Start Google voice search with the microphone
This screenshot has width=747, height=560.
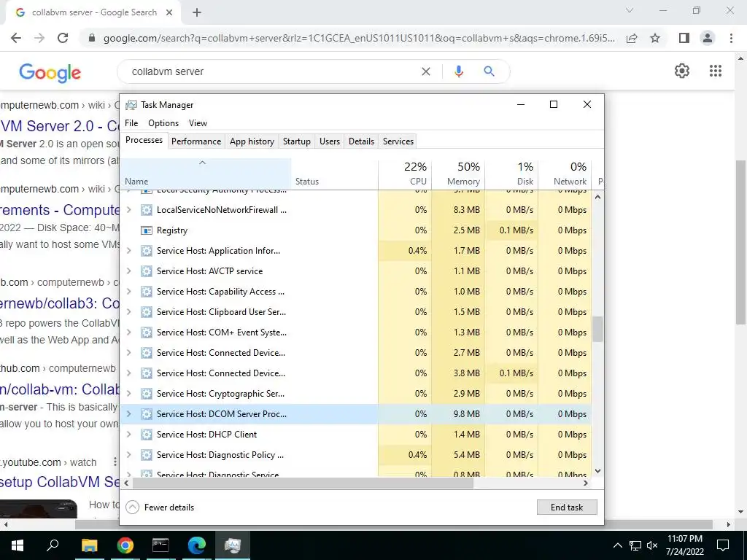459,71
